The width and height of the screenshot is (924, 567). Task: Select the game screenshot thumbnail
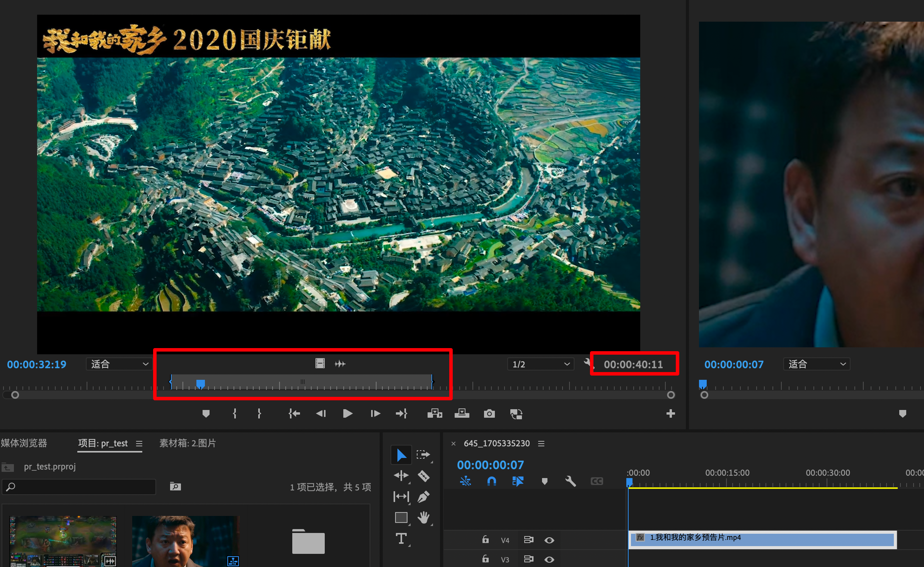tap(63, 541)
